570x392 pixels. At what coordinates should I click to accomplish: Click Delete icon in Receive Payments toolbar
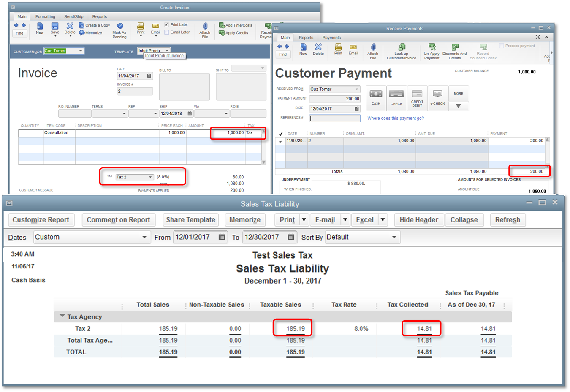[x=318, y=47]
